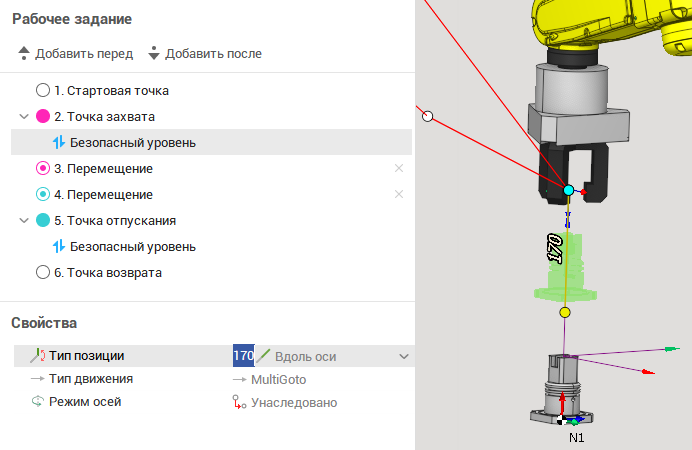Select the circle marker for 1. Стартовая точка
This screenshot has height=450, width=692.
coord(43,90)
